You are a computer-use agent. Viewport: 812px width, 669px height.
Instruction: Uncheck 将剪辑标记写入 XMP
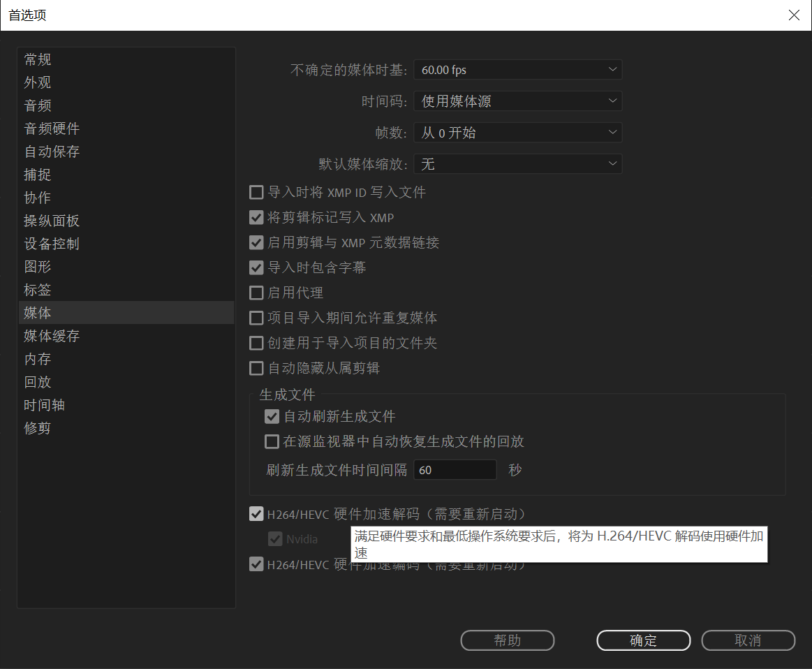tap(256, 217)
